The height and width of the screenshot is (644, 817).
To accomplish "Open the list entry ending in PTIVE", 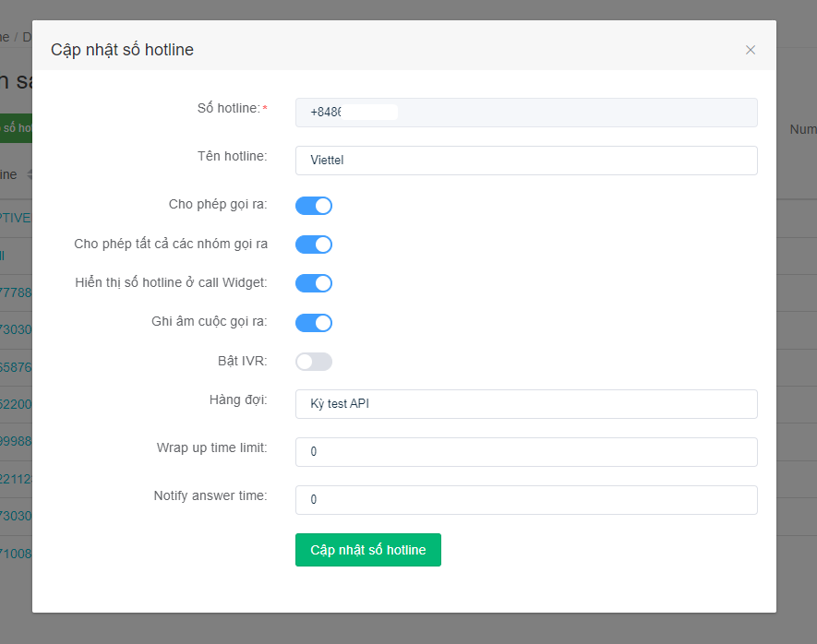I will pos(16,219).
